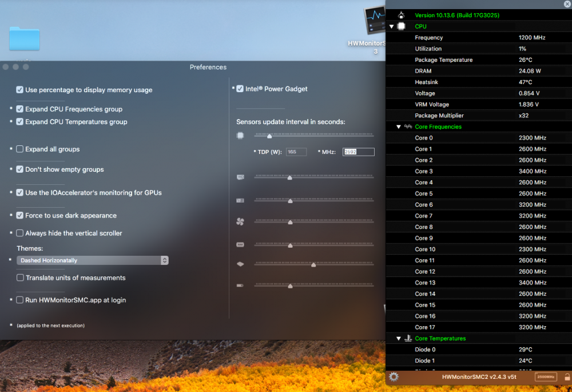Toggle Use percentage to display memory usage

(x=19, y=90)
